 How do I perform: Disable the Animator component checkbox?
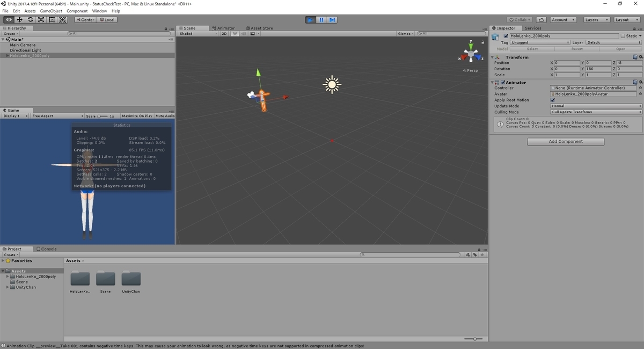click(x=503, y=82)
